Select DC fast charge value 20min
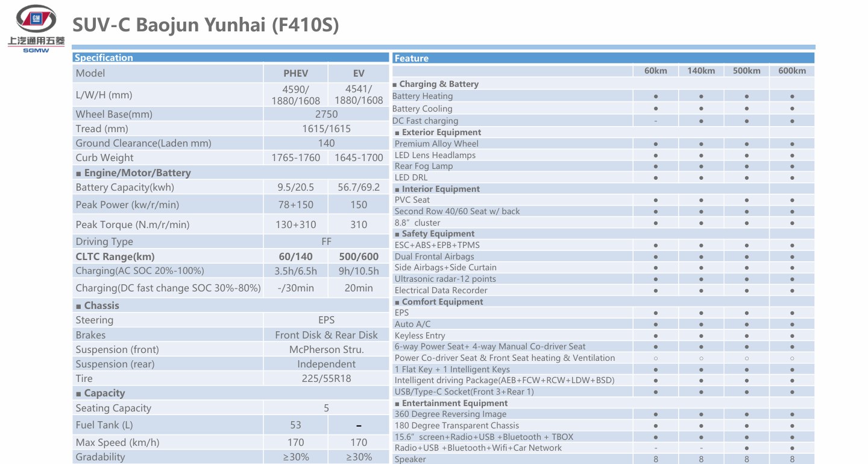Viewport: 868px width, 464px height. coord(359,288)
